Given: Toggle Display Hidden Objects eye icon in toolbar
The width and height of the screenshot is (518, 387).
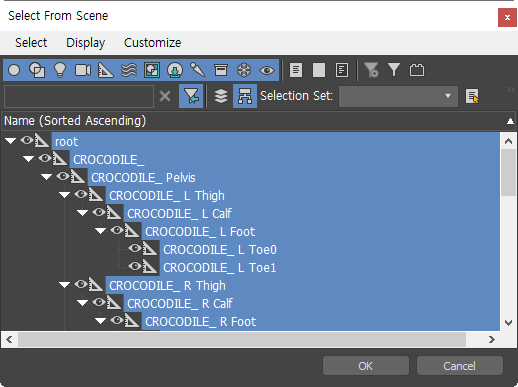Looking at the screenshot, I should (267, 70).
